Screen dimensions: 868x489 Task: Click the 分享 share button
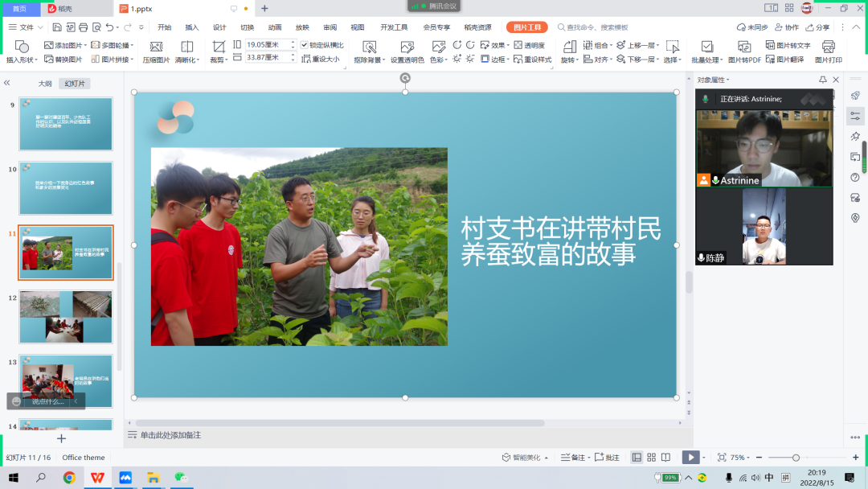tap(818, 27)
